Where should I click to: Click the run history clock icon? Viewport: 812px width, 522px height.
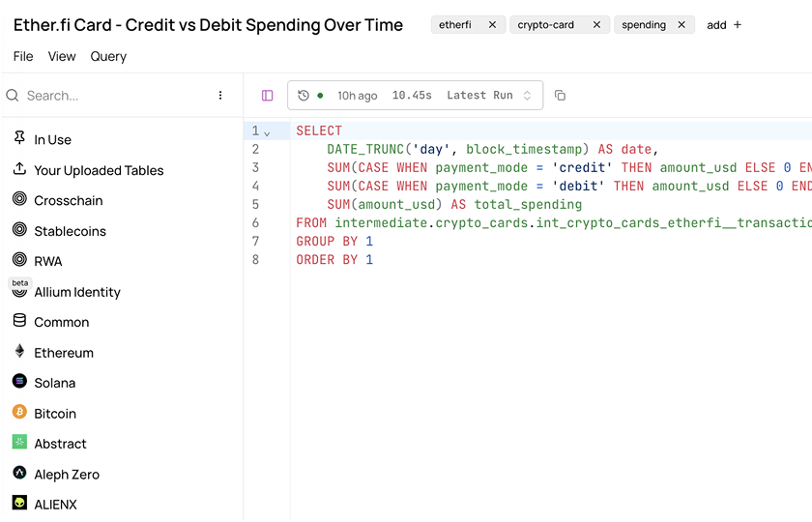point(304,96)
